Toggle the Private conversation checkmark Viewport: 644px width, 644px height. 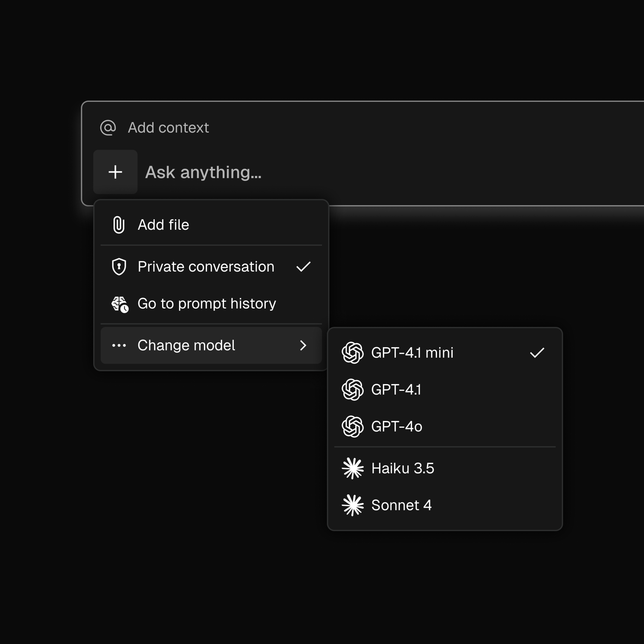[303, 267]
